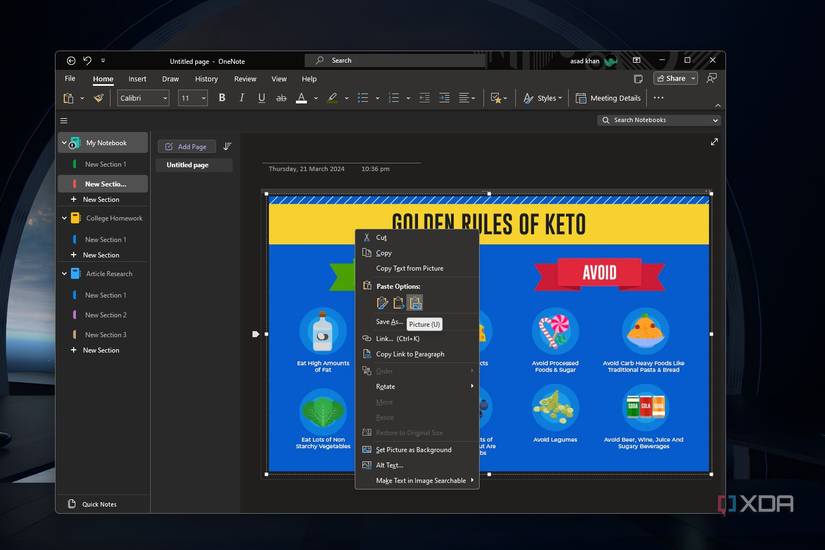Select the Format Painter brush
The height and width of the screenshot is (550, 825).
(98, 98)
